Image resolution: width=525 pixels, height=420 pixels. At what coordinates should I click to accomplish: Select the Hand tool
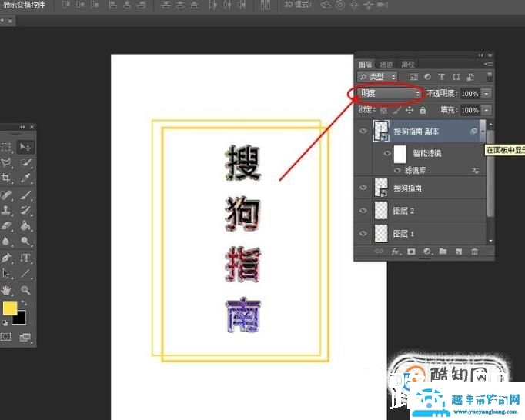click(6, 290)
